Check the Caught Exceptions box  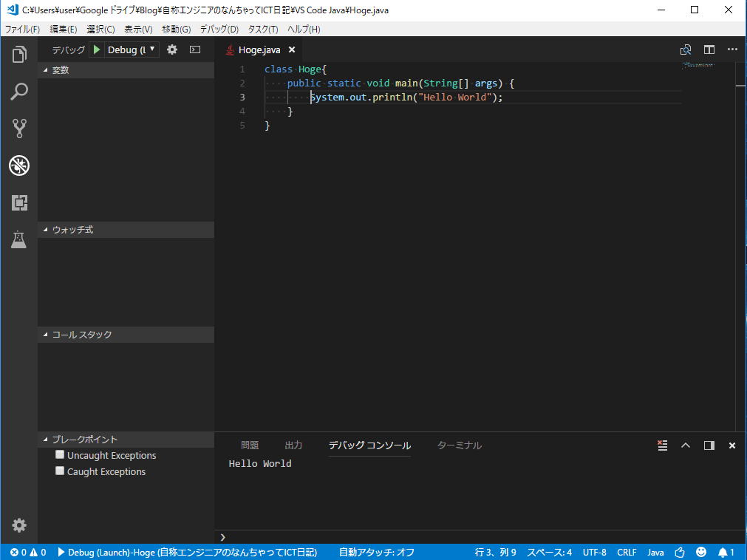pos(60,471)
